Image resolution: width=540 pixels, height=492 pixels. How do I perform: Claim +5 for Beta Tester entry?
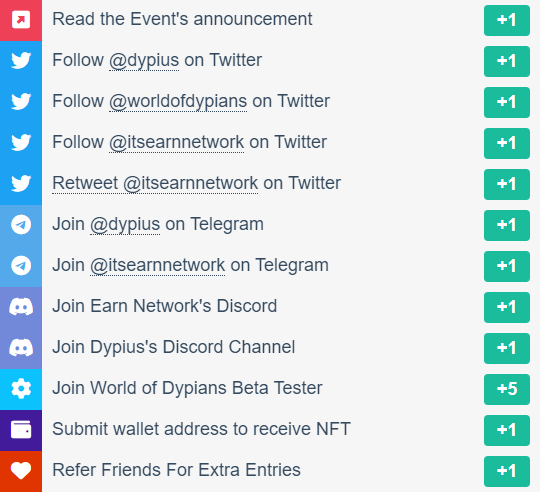pos(507,389)
